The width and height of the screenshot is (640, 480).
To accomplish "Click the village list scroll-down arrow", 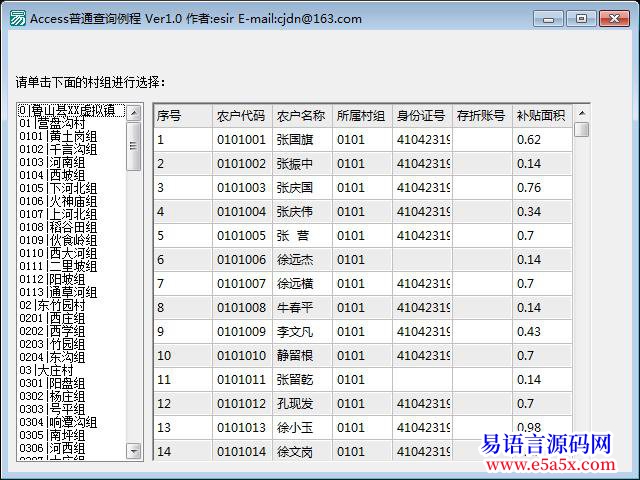I will click(134, 453).
